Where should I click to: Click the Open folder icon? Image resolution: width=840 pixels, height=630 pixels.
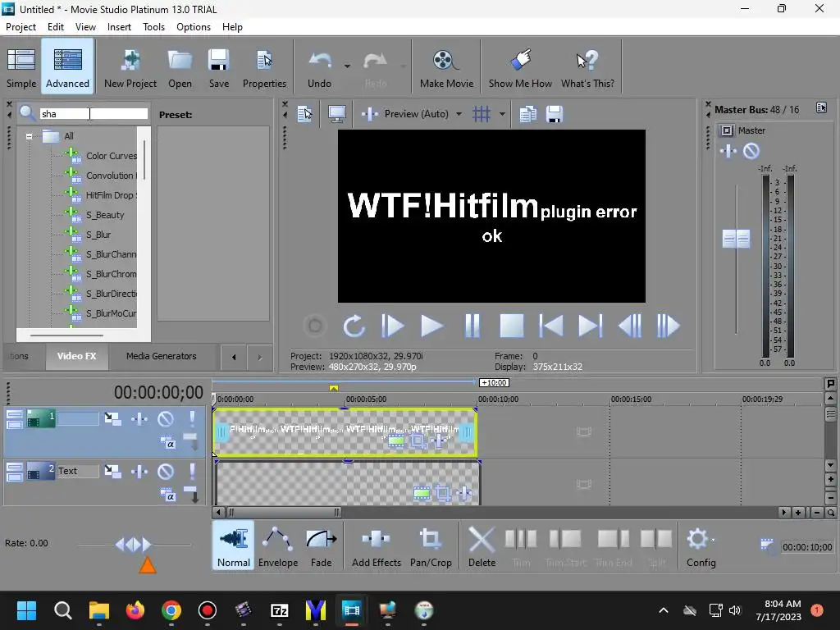click(180, 67)
